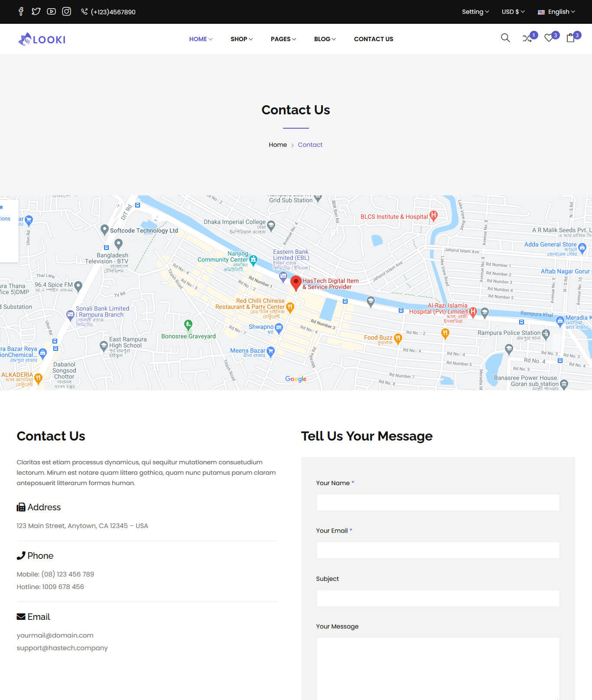Click into the Your Message textarea

[x=438, y=667]
